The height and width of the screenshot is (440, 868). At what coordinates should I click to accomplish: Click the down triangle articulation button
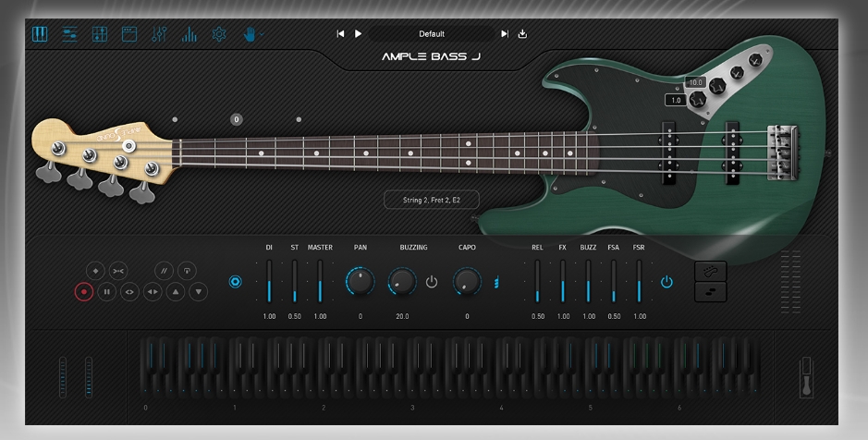(x=198, y=292)
